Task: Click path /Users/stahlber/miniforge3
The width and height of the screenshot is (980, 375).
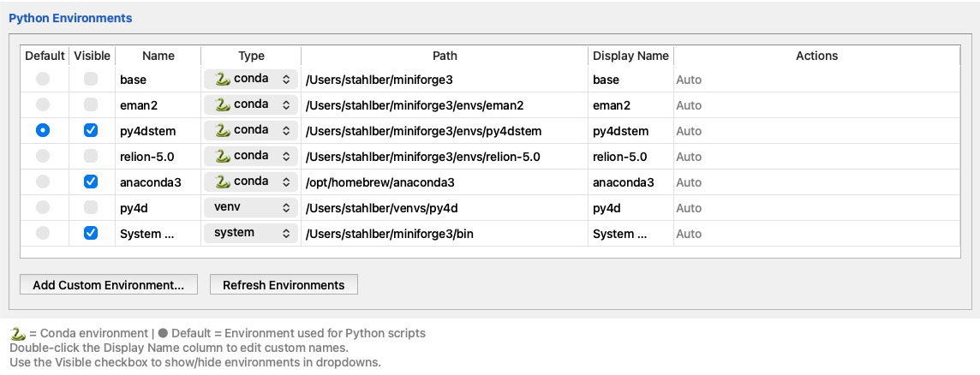Action: click(x=379, y=80)
